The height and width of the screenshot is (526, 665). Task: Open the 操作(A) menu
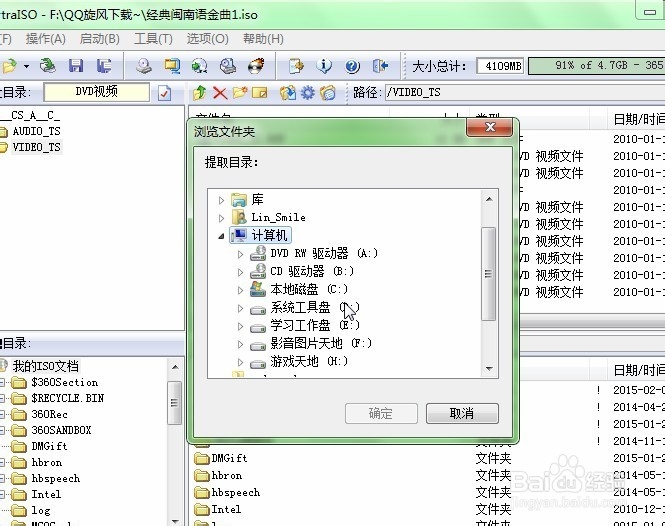click(45, 39)
